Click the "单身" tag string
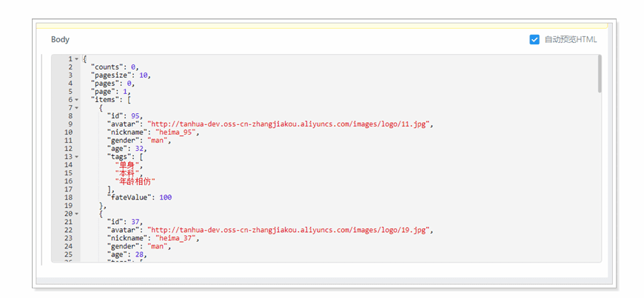Screen dimensions: 644x298 tap(127, 164)
